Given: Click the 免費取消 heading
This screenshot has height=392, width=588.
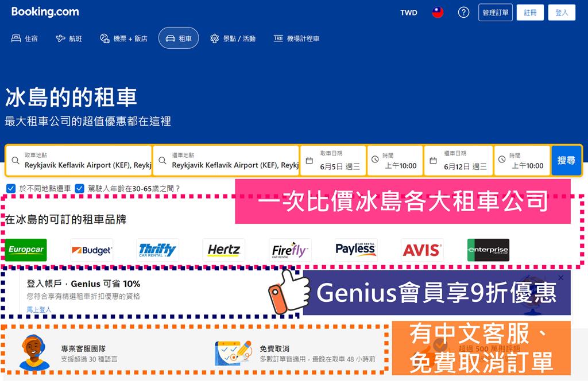Looking at the screenshot, I should [274, 348].
